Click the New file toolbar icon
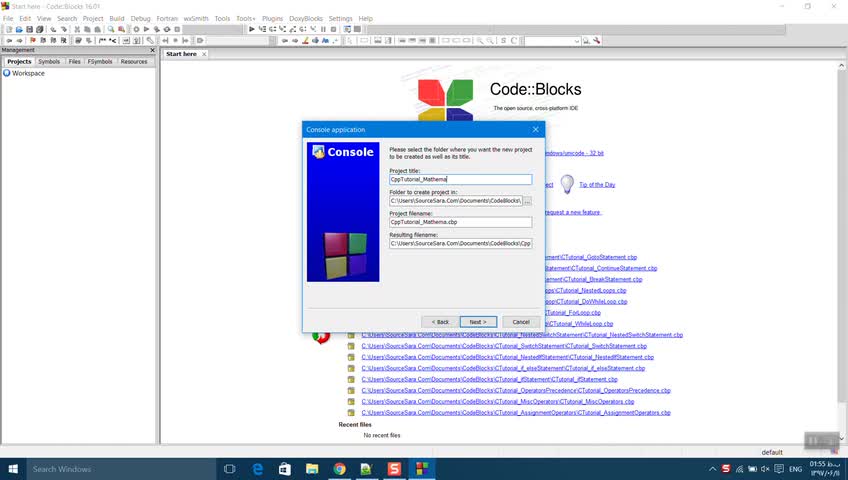Image resolution: width=848 pixels, height=480 pixels. click(x=9, y=29)
